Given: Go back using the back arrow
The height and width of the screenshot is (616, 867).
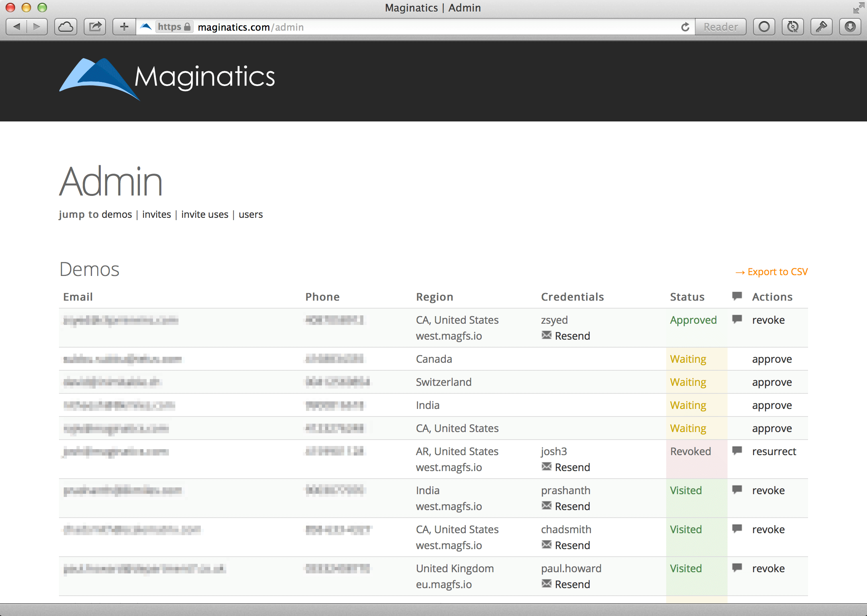Looking at the screenshot, I should click(x=17, y=27).
